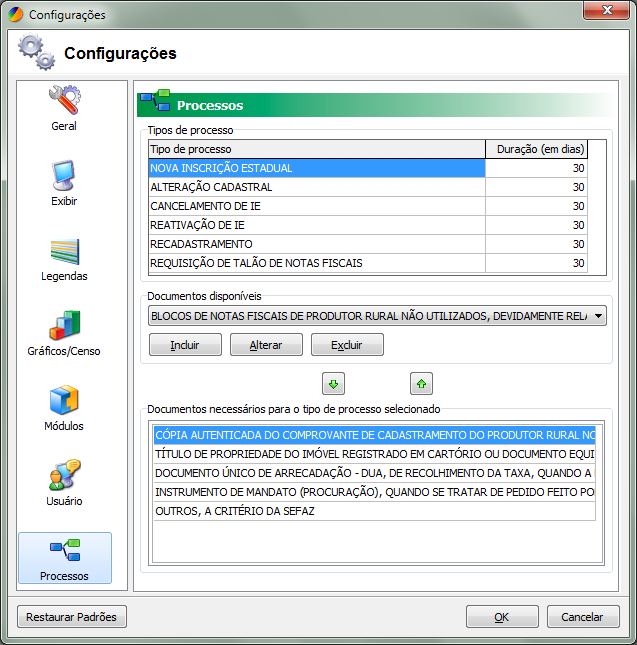The image size is (637, 645).
Task: Select the RECADASTRAMENTO process type row
Action: (316, 244)
